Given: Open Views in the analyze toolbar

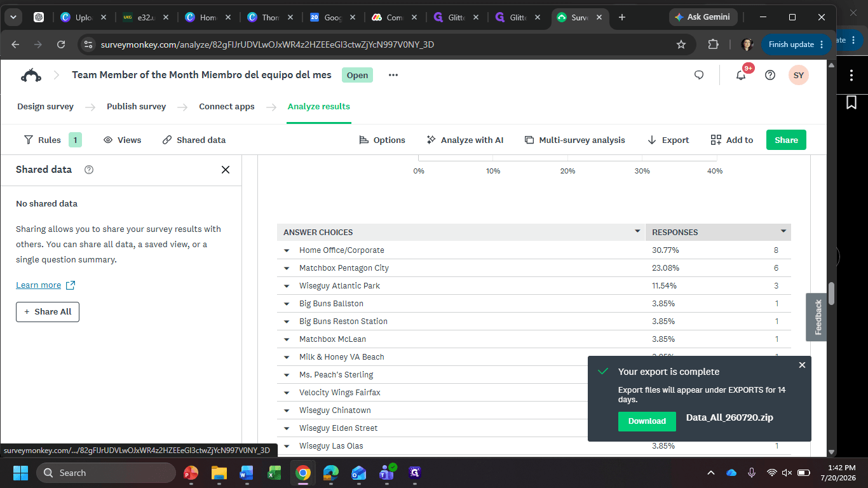Looking at the screenshot, I should tap(123, 140).
